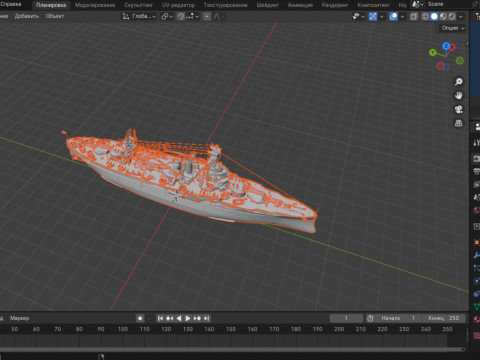The height and width of the screenshot is (360, 480).
Task: Toggle the auto keying record button
Action: [140, 318]
